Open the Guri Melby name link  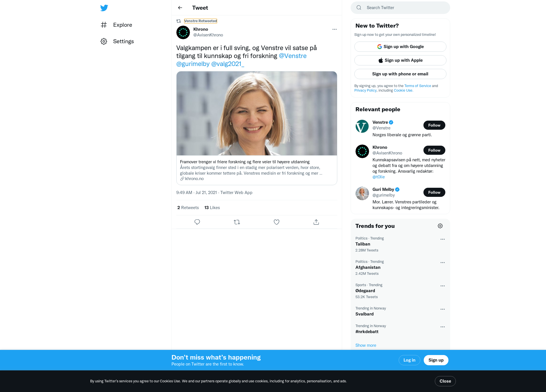(x=383, y=189)
